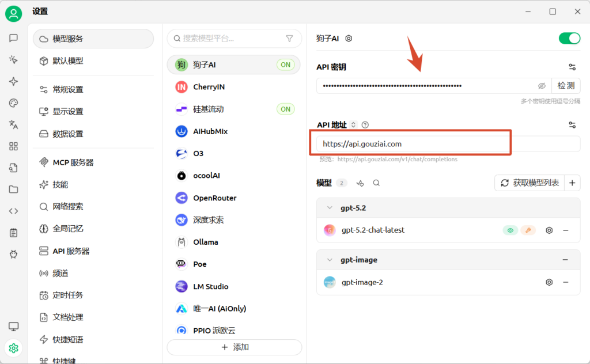Open 文档处理 settings section

pos(93,317)
